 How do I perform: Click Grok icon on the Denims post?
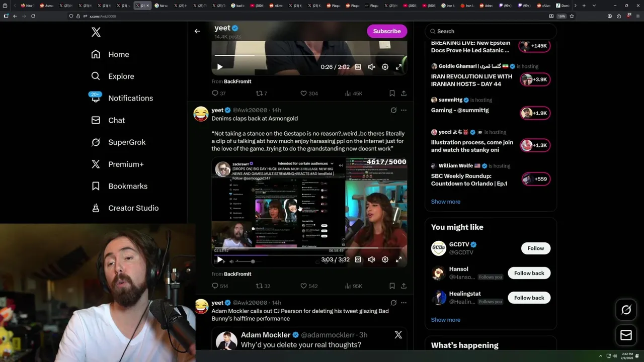click(x=393, y=110)
